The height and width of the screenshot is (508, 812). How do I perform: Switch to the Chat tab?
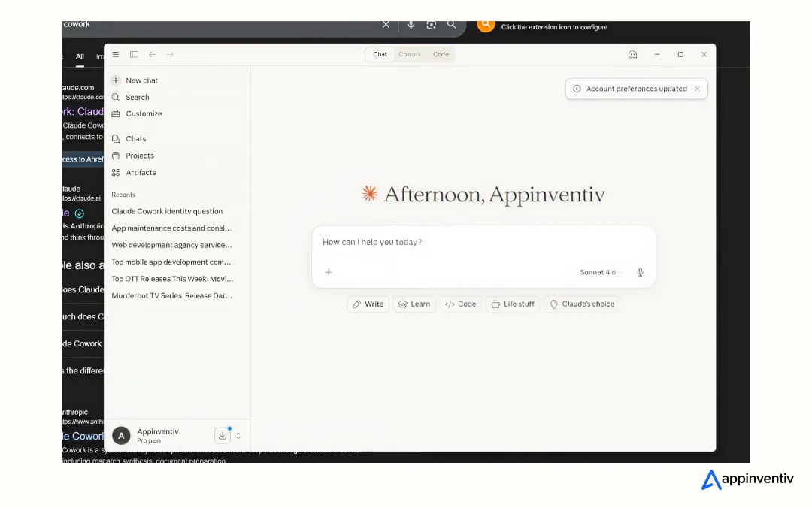coord(379,54)
